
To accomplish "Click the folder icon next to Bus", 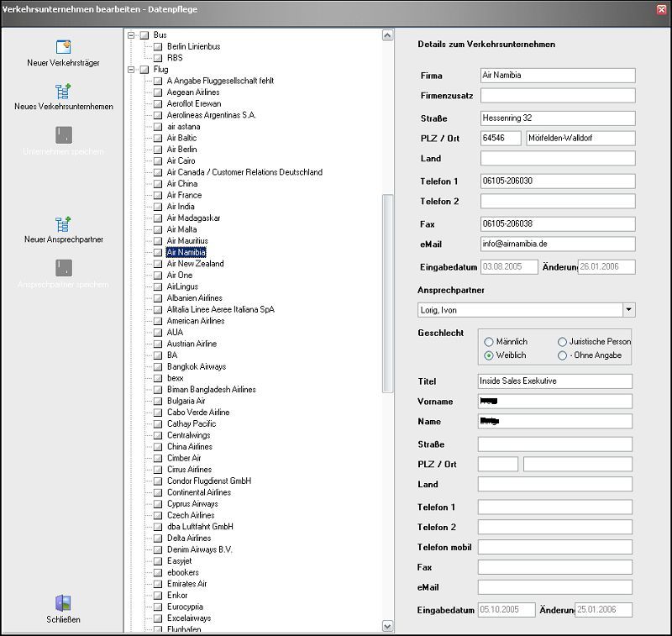I will coord(144,35).
